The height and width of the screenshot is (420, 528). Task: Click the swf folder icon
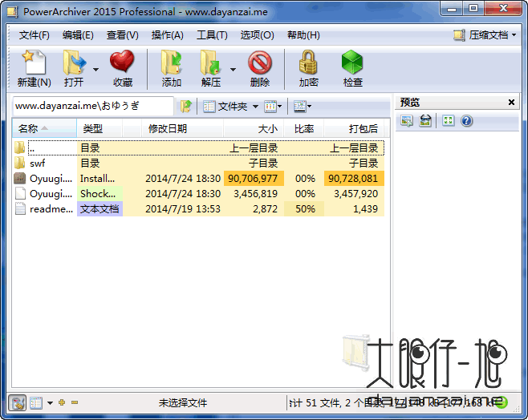pyautogui.click(x=19, y=163)
